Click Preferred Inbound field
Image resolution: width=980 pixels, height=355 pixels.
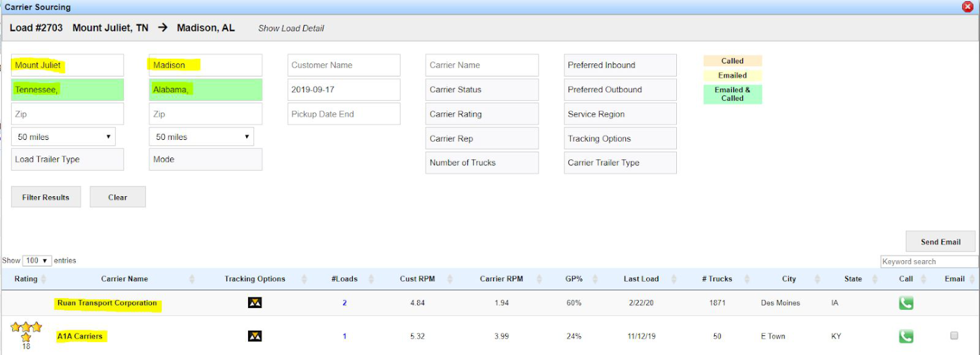coord(620,65)
